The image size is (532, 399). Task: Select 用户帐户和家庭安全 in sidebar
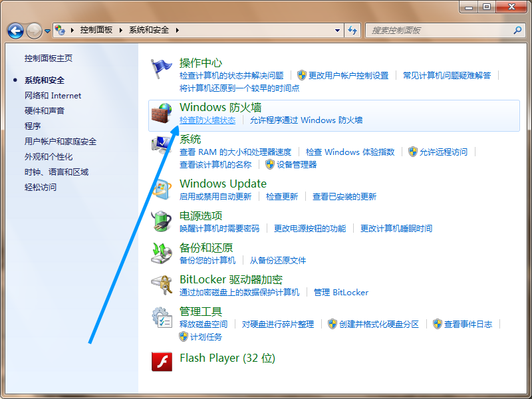tap(61, 142)
